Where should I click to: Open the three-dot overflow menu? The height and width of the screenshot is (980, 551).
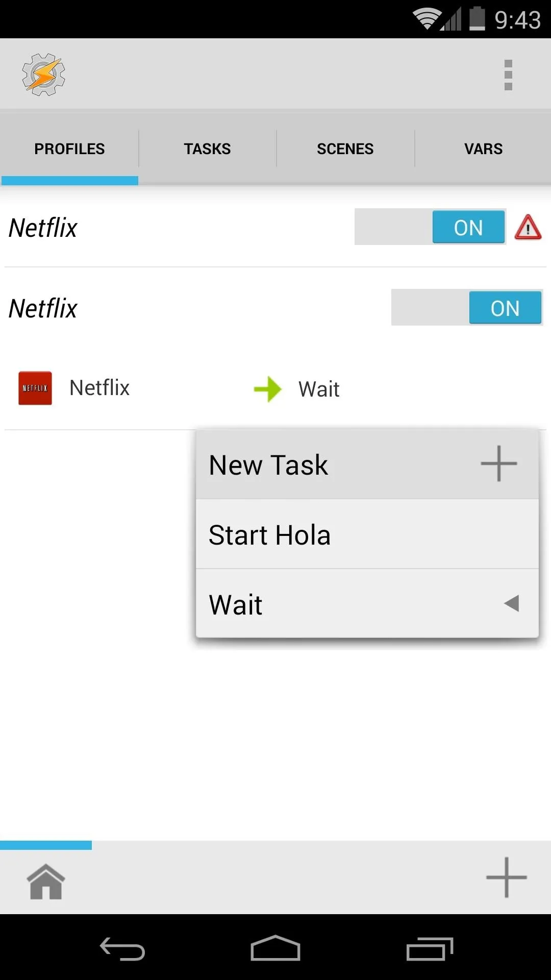pos(508,75)
